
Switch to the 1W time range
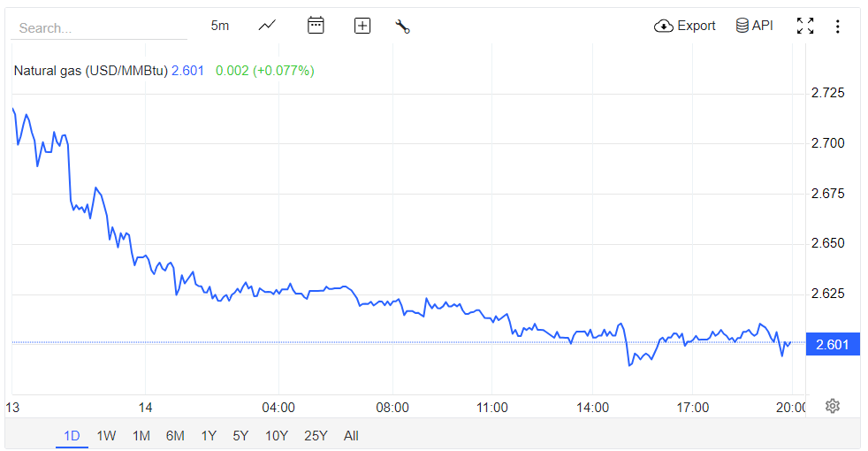point(106,435)
